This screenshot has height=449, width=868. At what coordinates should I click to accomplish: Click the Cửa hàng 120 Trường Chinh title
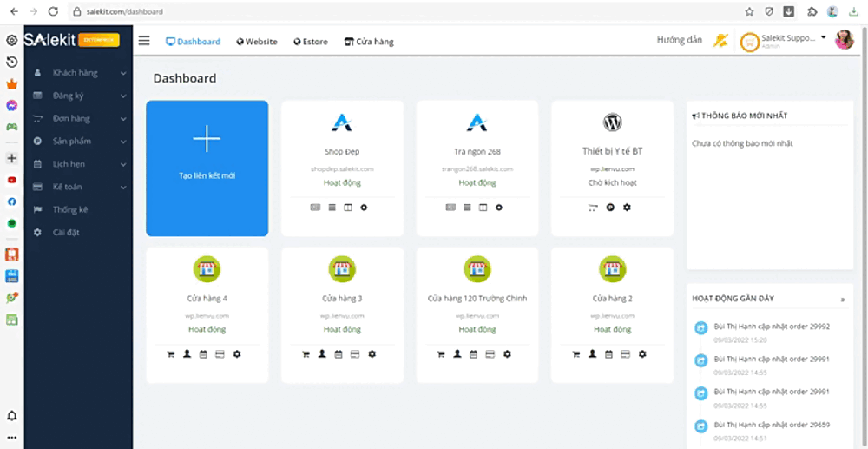coord(477,299)
